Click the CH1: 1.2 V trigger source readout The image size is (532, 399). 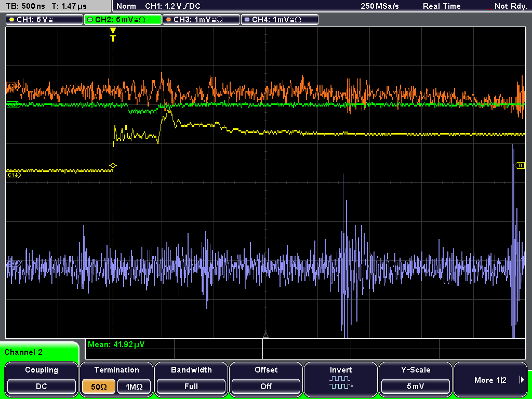coord(172,6)
